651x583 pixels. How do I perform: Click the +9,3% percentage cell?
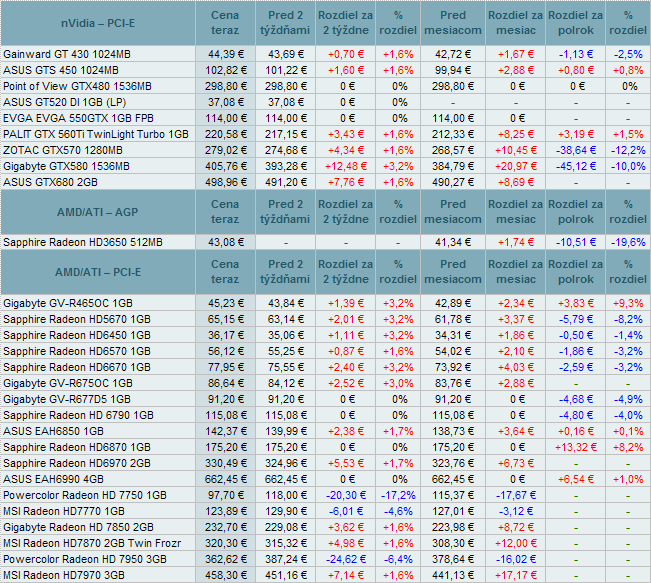[628, 303]
